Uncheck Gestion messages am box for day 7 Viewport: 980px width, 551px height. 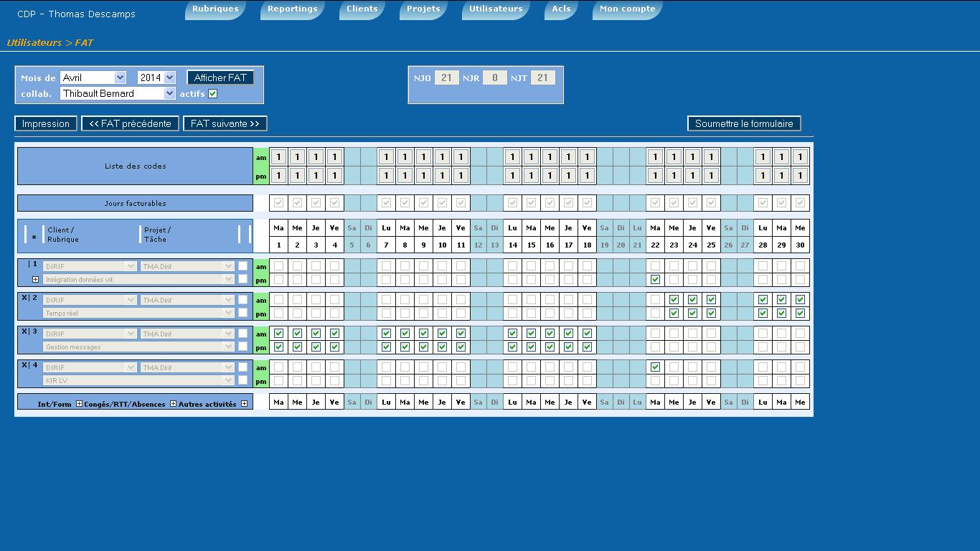tap(386, 334)
